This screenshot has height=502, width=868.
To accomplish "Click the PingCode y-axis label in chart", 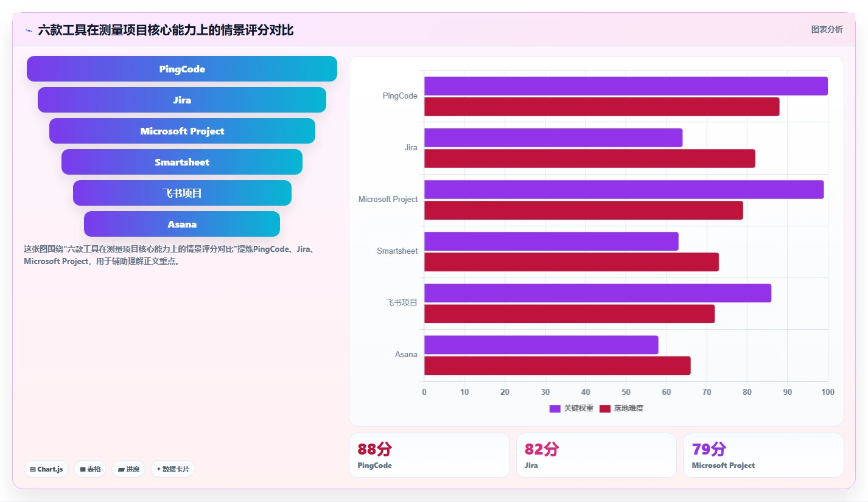I will coord(400,96).
